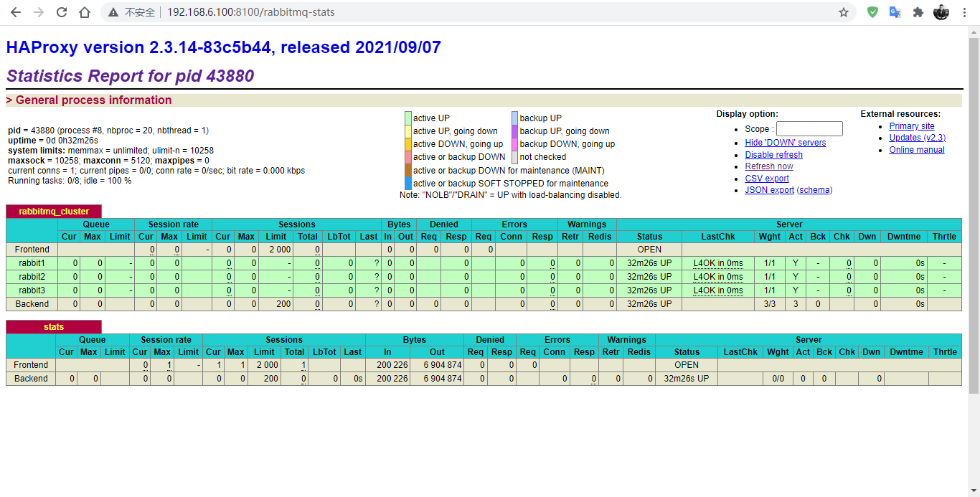Click the insecure site warning icon
980x497 pixels.
coord(113,12)
